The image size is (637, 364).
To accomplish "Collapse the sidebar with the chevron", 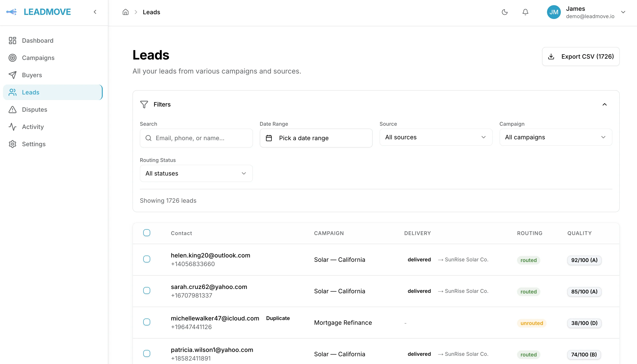I will [x=95, y=12].
